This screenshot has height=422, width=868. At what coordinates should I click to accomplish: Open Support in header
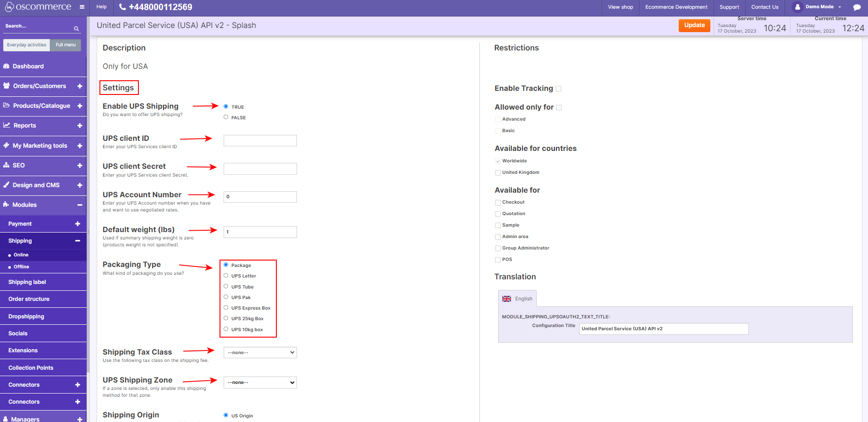[x=729, y=7]
